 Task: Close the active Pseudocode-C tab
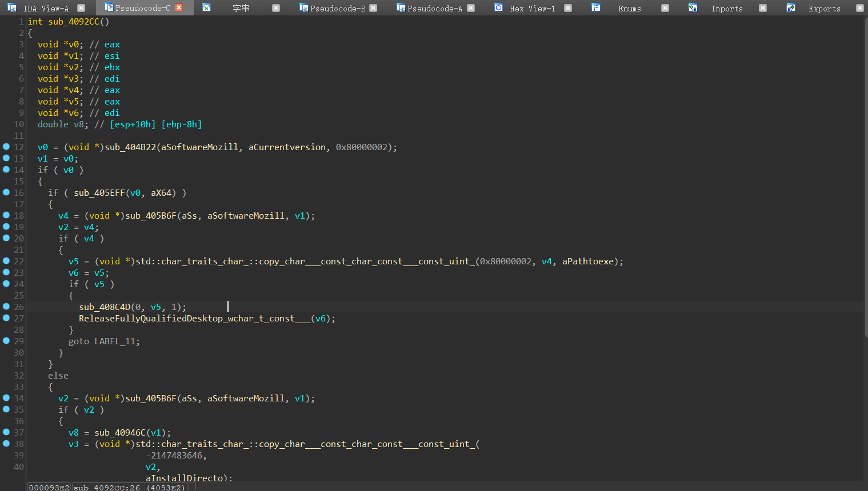pyautogui.click(x=179, y=8)
